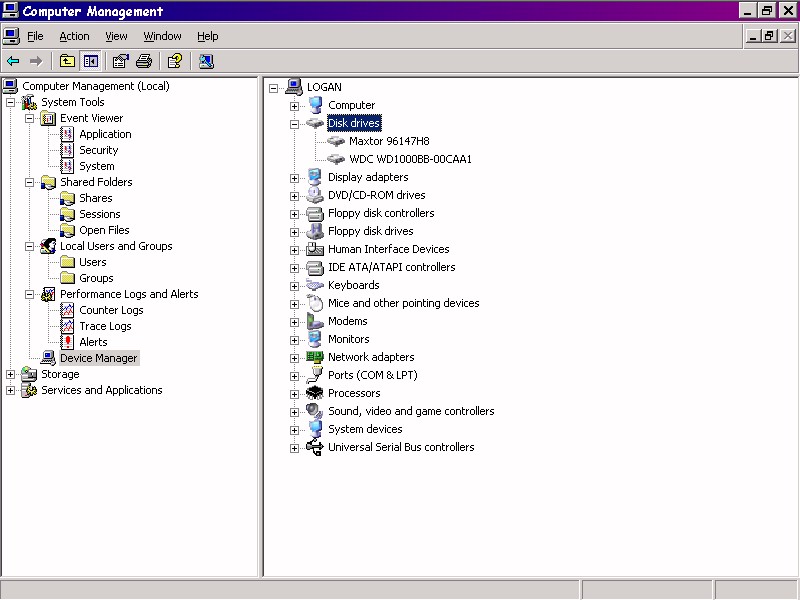The width and height of the screenshot is (800, 600).
Task: Expand the System devices node
Action: click(x=294, y=430)
